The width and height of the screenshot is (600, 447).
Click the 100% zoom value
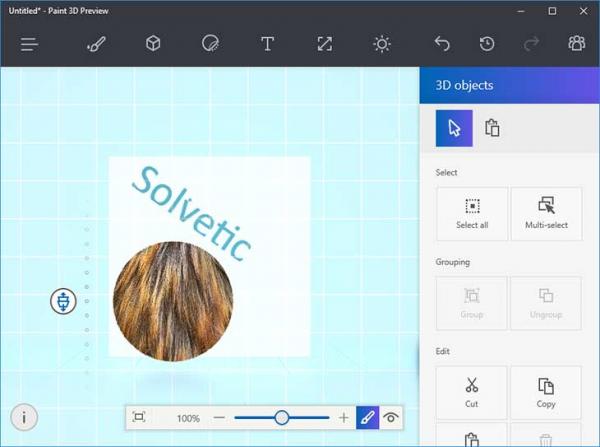click(x=188, y=418)
